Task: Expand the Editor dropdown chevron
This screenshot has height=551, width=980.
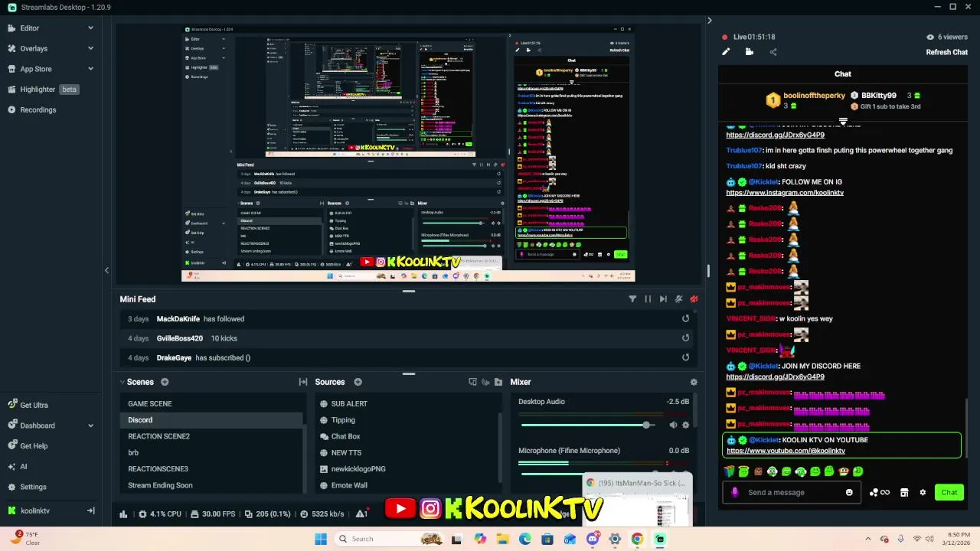Action: click(x=90, y=28)
